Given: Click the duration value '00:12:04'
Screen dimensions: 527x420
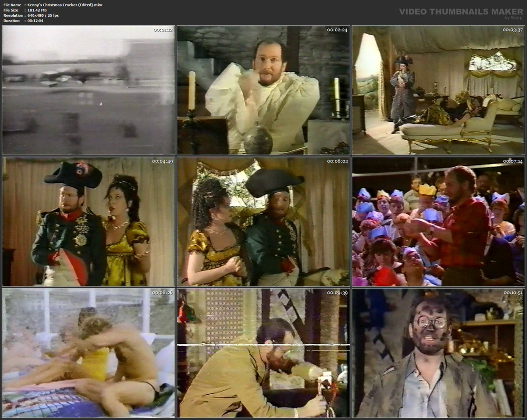Looking at the screenshot, I should [35, 21].
